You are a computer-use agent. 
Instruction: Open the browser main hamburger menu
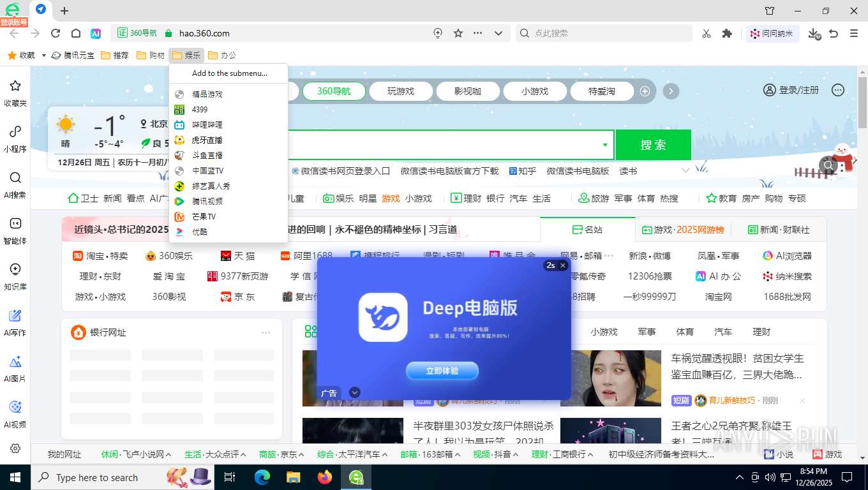(x=854, y=33)
